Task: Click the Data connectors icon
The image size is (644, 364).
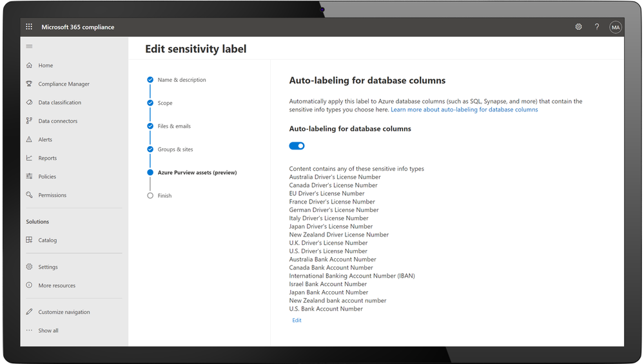Action: pos(29,120)
